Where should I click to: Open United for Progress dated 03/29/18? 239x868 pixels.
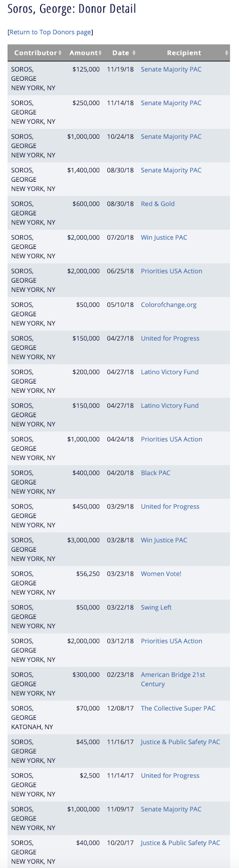tap(170, 507)
